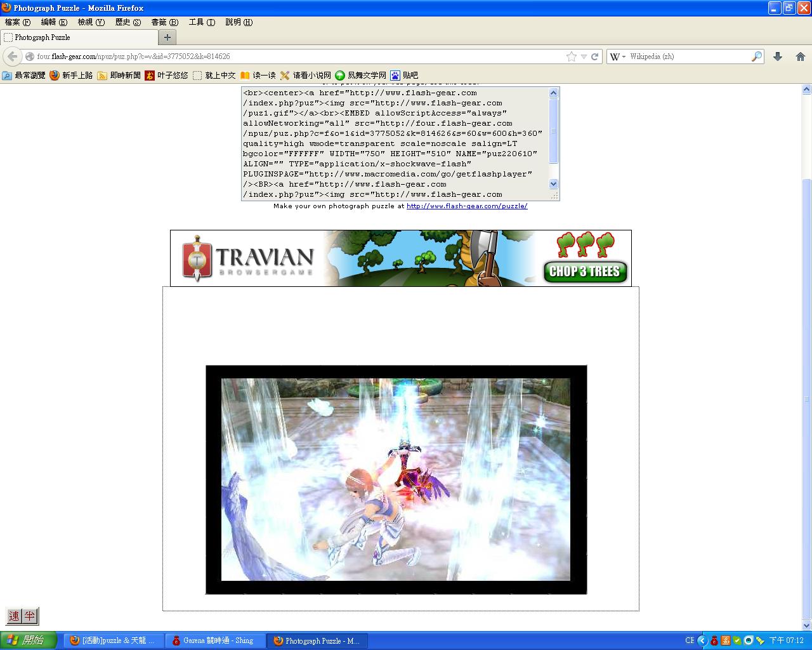Open the 读一读 bookmark
Image resolution: width=812 pixels, height=650 pixels.
[x=258, y=76]
